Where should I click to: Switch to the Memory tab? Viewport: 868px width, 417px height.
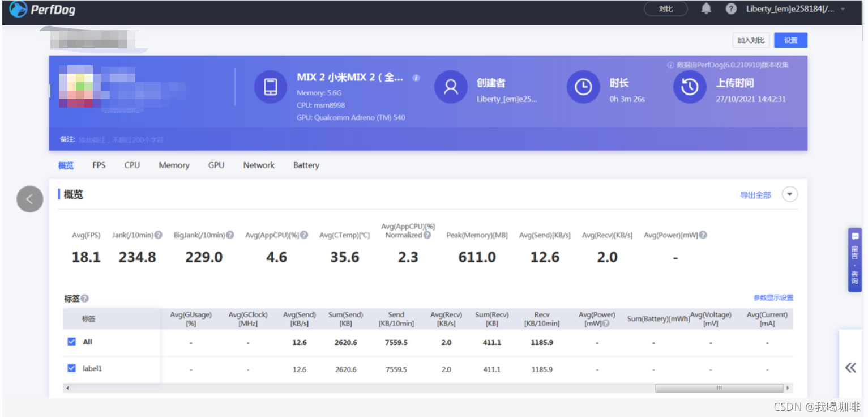tap(174, 165)
